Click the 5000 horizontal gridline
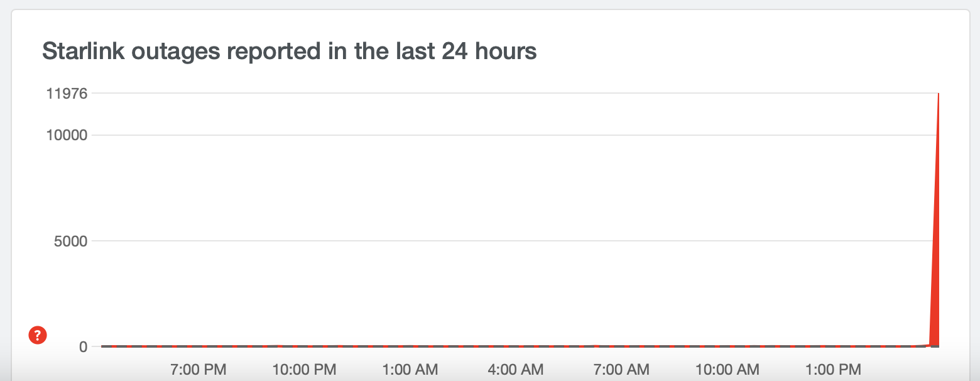 503,241
